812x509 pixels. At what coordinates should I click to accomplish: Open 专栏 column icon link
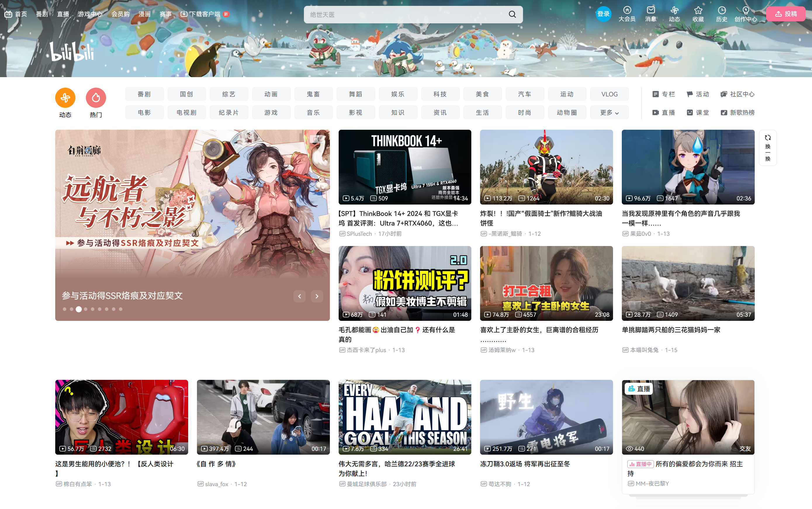click(655, 94)
